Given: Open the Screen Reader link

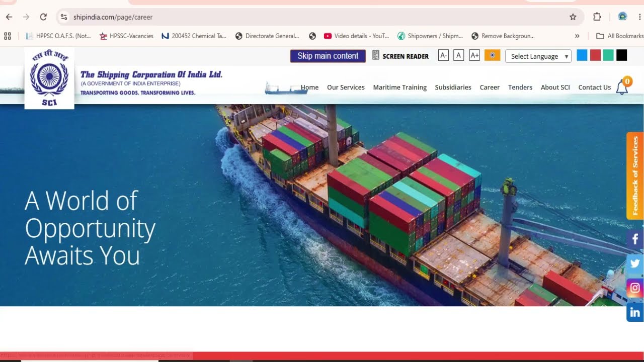Looking at the screenshot, I should coord(400,56).
